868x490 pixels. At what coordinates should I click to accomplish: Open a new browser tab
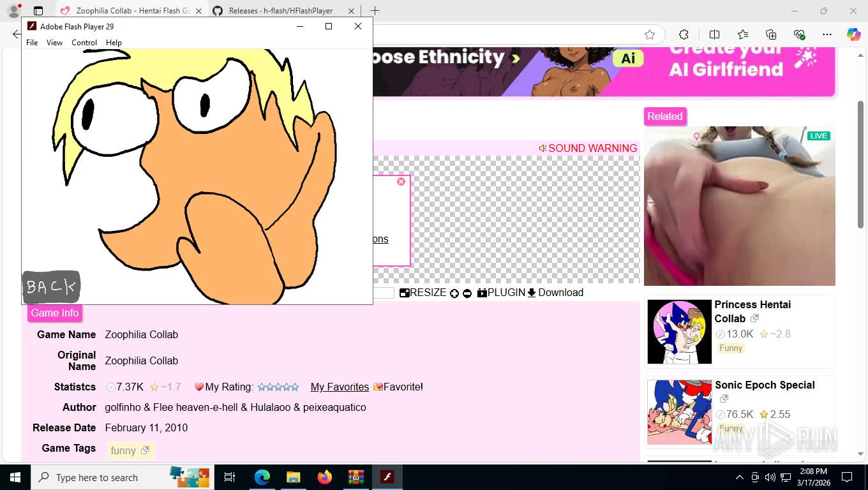(x=375, y=11)
